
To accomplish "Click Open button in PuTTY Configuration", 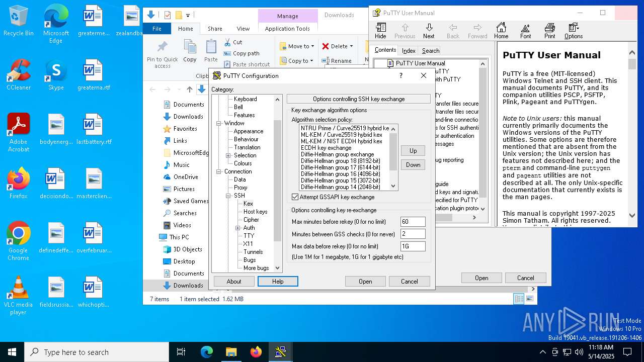I will 365,282.
